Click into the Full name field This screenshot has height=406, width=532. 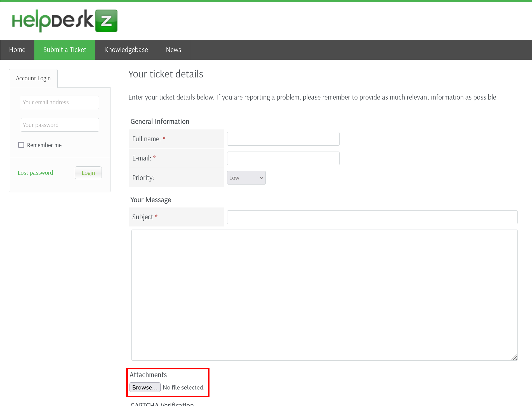283,139
